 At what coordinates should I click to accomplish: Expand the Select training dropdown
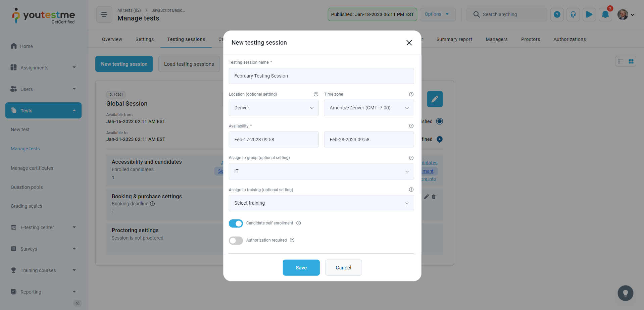321,203
